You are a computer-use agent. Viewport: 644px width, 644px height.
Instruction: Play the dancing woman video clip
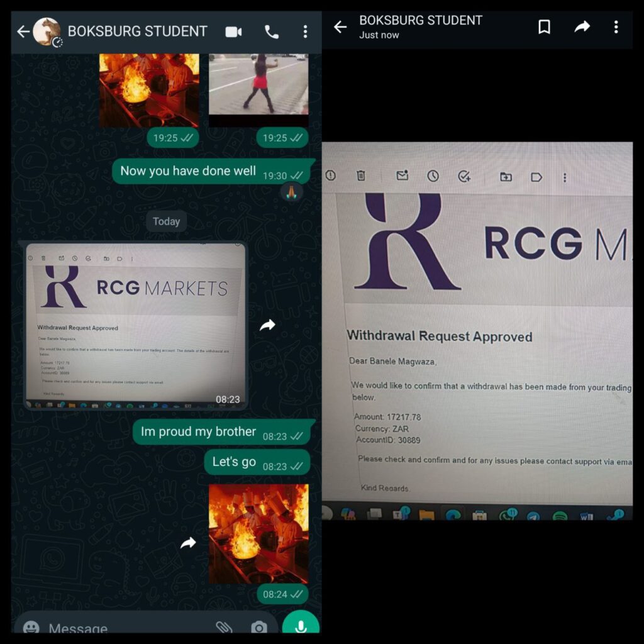coord(258,90)
